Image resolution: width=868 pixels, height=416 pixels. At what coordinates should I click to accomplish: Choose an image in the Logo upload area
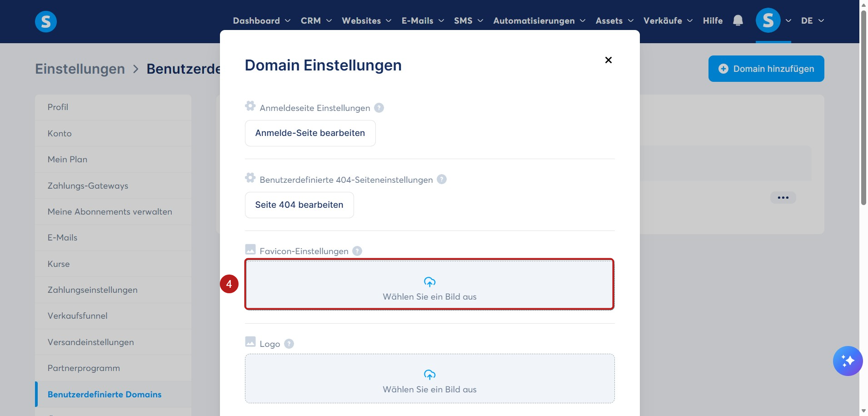(x=429, y=379)
